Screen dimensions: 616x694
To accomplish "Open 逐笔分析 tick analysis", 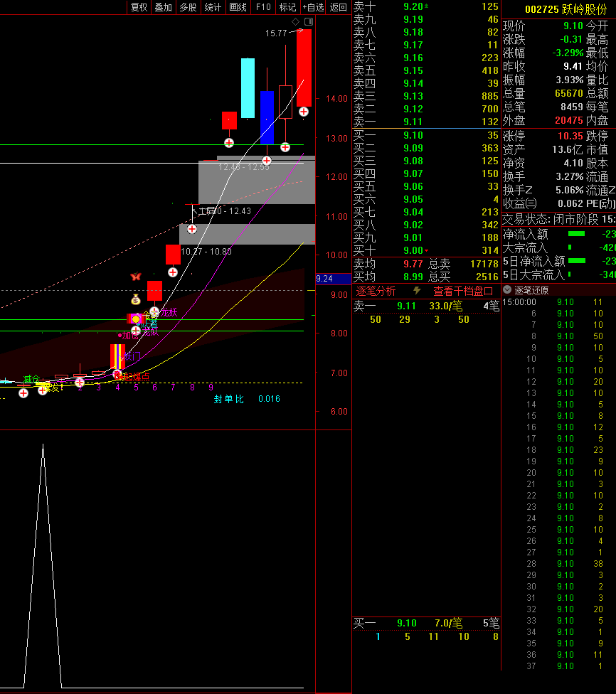I will (376, 291).
